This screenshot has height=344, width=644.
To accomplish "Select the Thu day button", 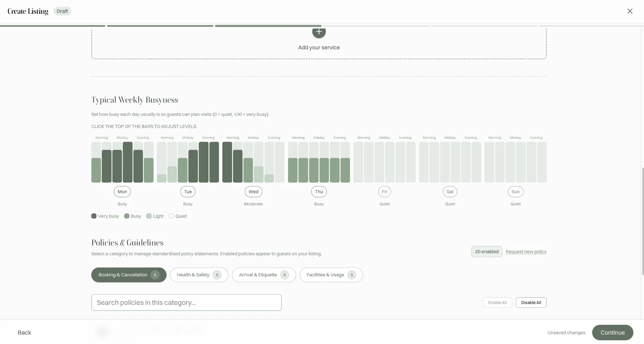I will click(x=319, y=192).
